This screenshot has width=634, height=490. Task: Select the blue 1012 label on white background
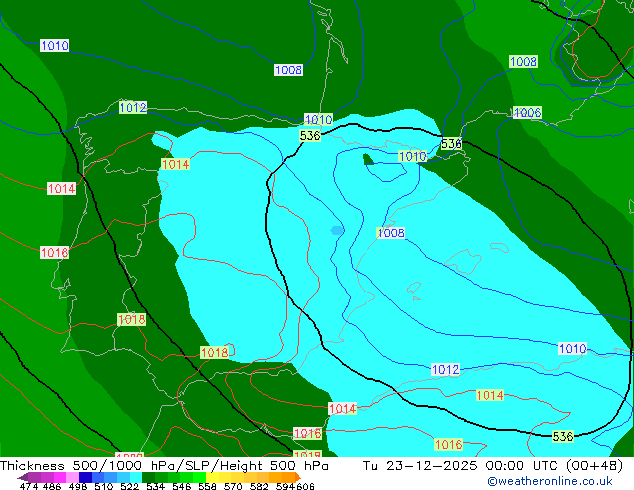446,369
